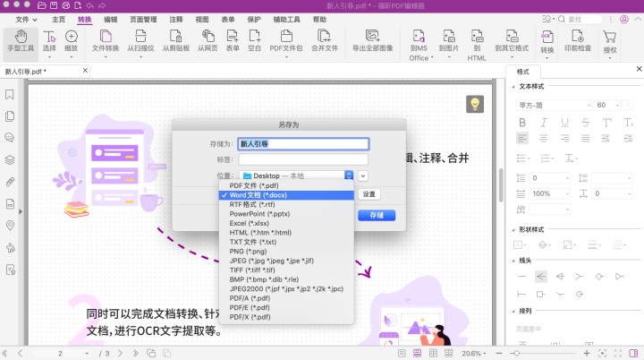
Task: Toggle italic text formatting
Action: (x=541, y=121)
